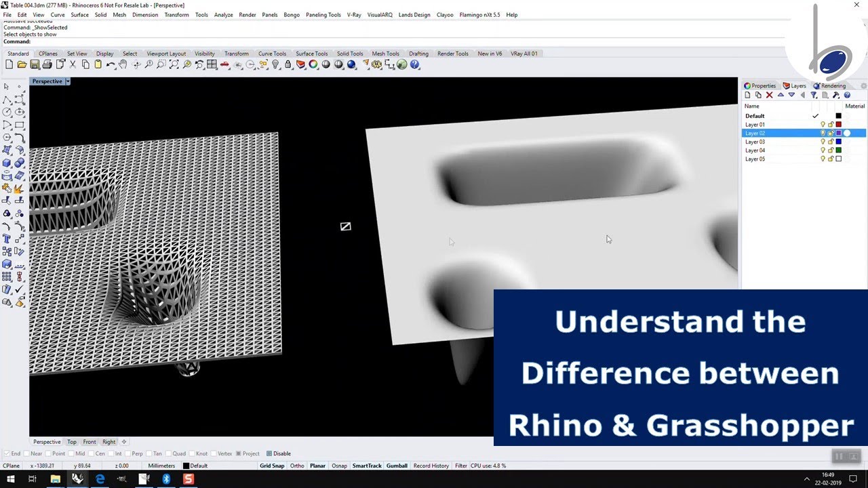This screenshot has height=488, width=868.
Task: Select the Layer 05 row
Action: coord(804,159)
